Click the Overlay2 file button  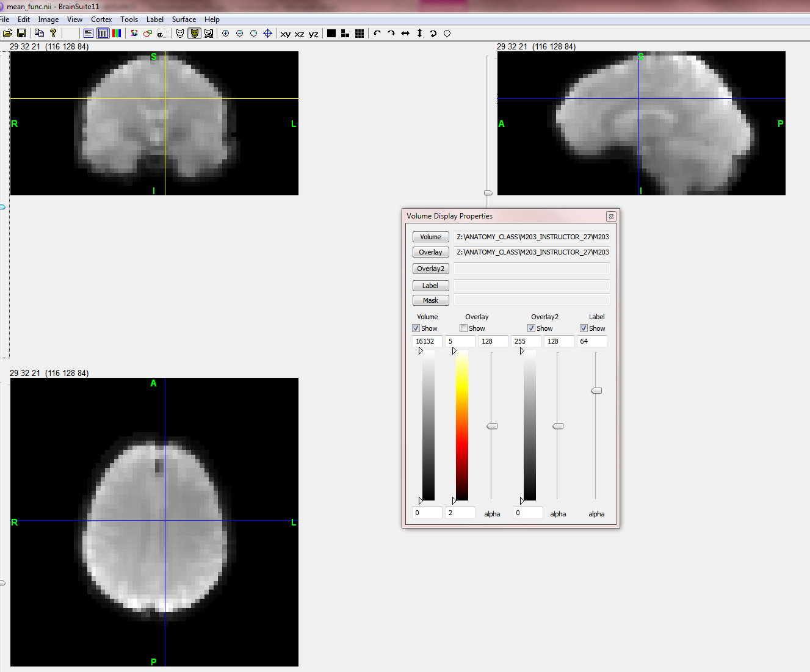(x=430, y=269)
